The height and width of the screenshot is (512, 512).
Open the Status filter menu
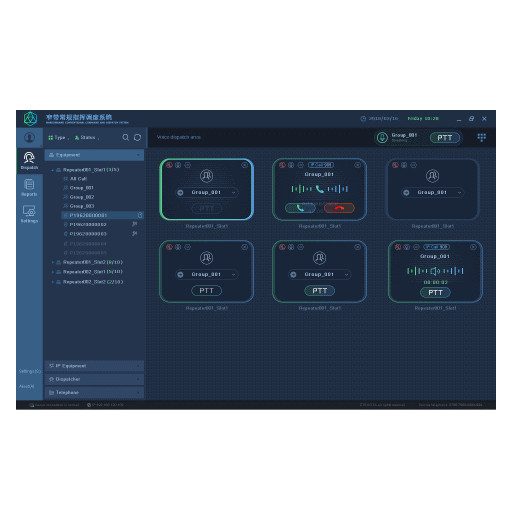tap(87, 138)
